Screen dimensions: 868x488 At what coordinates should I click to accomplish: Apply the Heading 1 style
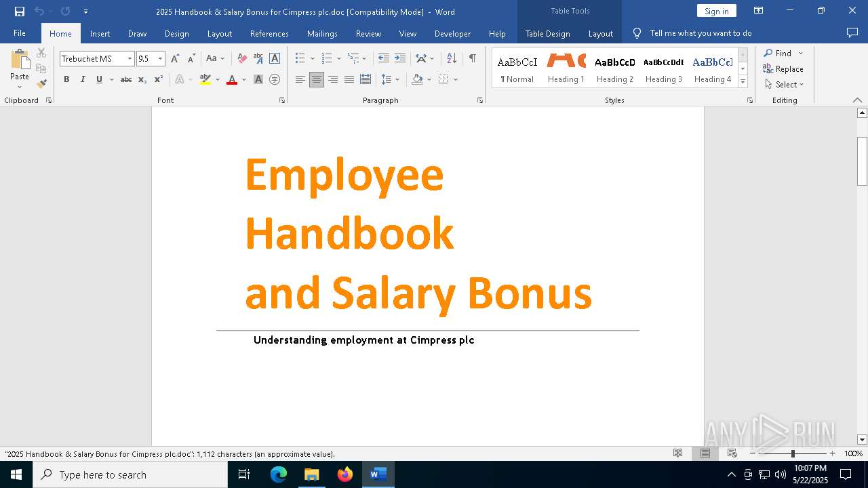coord(566,68)
